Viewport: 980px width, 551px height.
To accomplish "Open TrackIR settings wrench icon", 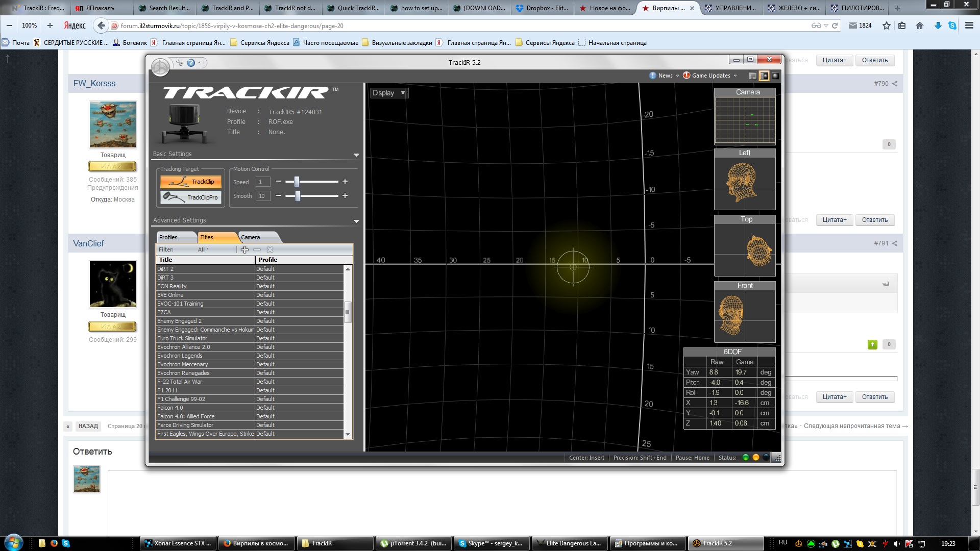I will click(180, 63).
